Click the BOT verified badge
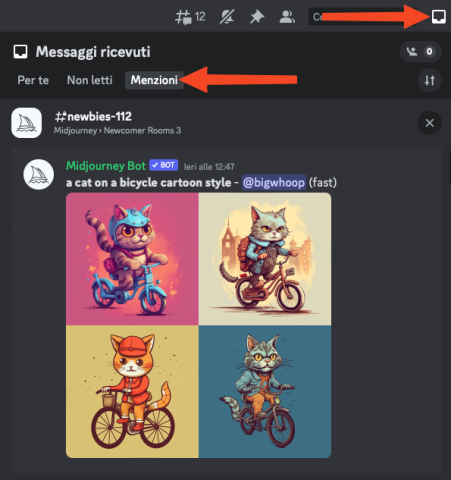Screen dimensions: 451x480 tap(164, 165)
